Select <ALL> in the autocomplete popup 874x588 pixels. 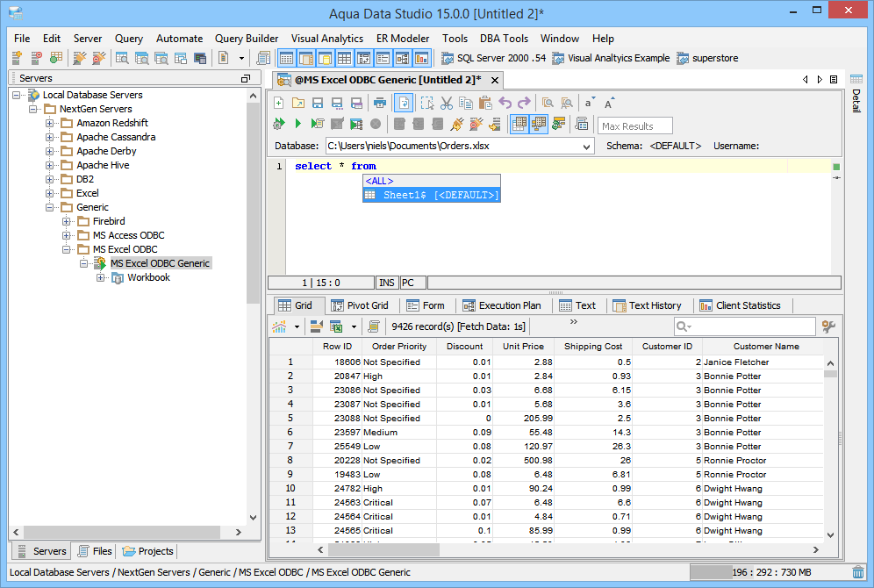[x=432, y=181]
